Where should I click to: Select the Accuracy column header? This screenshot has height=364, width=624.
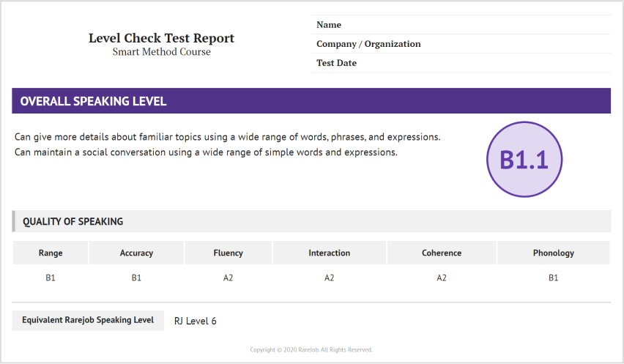tap(136, 253)
